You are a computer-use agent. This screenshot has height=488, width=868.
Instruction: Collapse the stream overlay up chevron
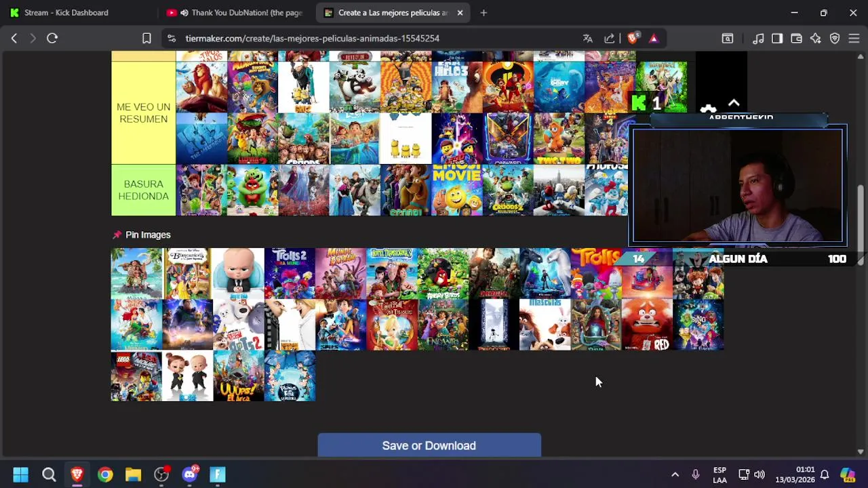coord(734,103)
